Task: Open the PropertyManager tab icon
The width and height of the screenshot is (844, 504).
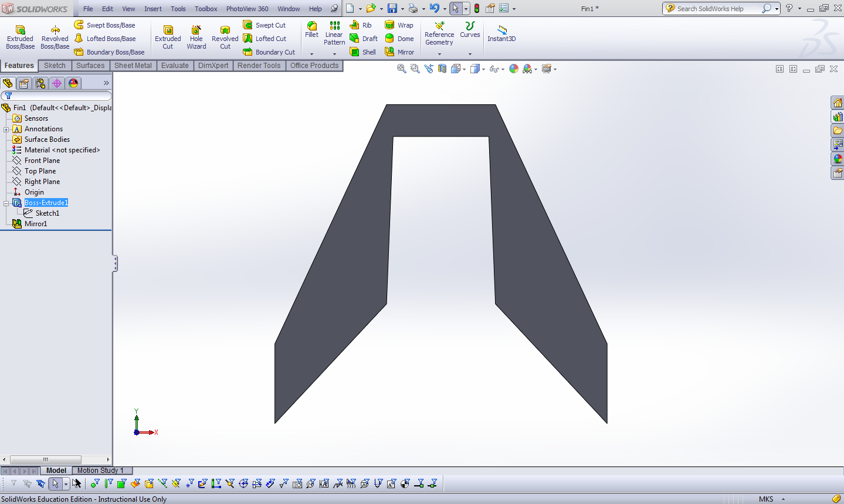Action: [24, 83]
